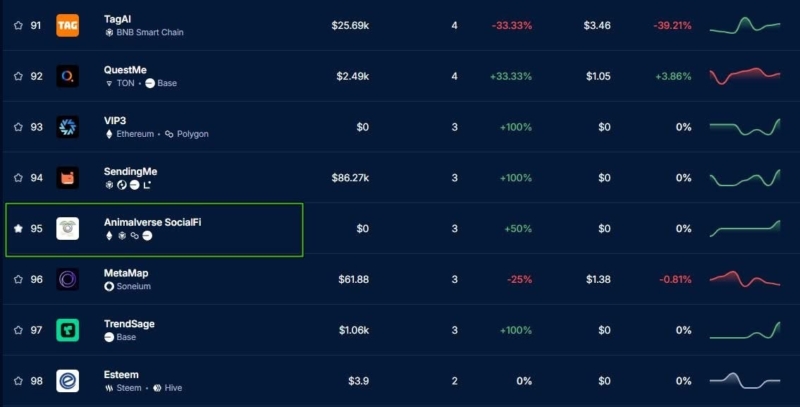Screen dimensions: 800x407
Task: Select the SendingMe orange logo icon
Action: [x=67, y=178]
